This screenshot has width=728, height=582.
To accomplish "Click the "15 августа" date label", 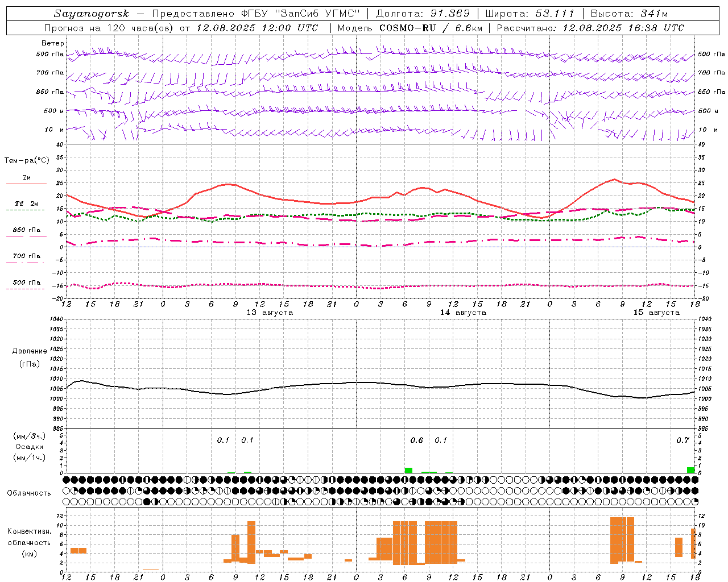I will pos(656,313).
